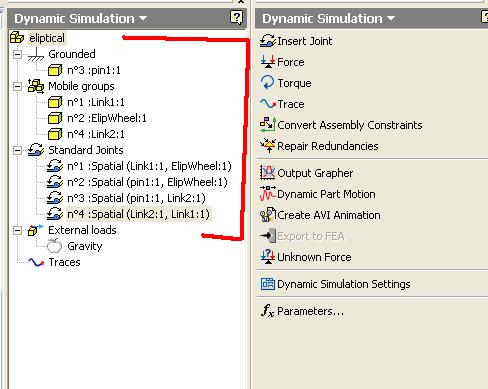The height and width of the screenshot is (389, 488).
Task: Open the Parameters dialog entry
Action: [302, 311]
